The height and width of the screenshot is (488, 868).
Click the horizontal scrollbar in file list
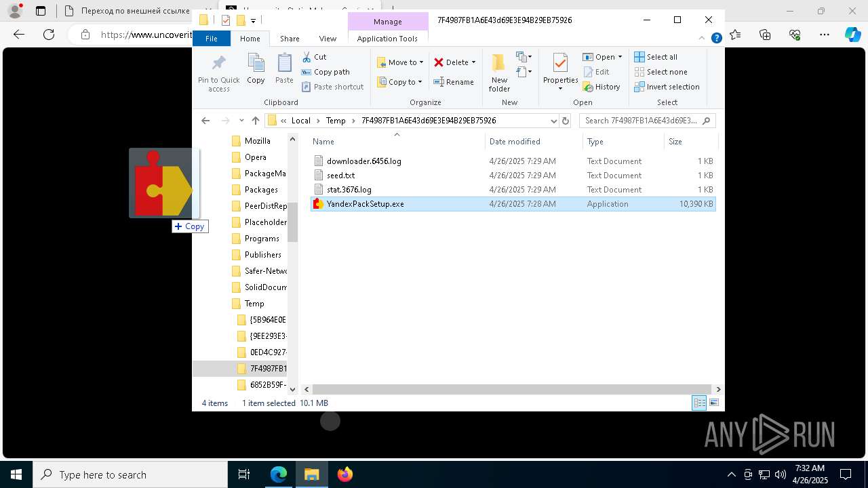coord(513,389)
